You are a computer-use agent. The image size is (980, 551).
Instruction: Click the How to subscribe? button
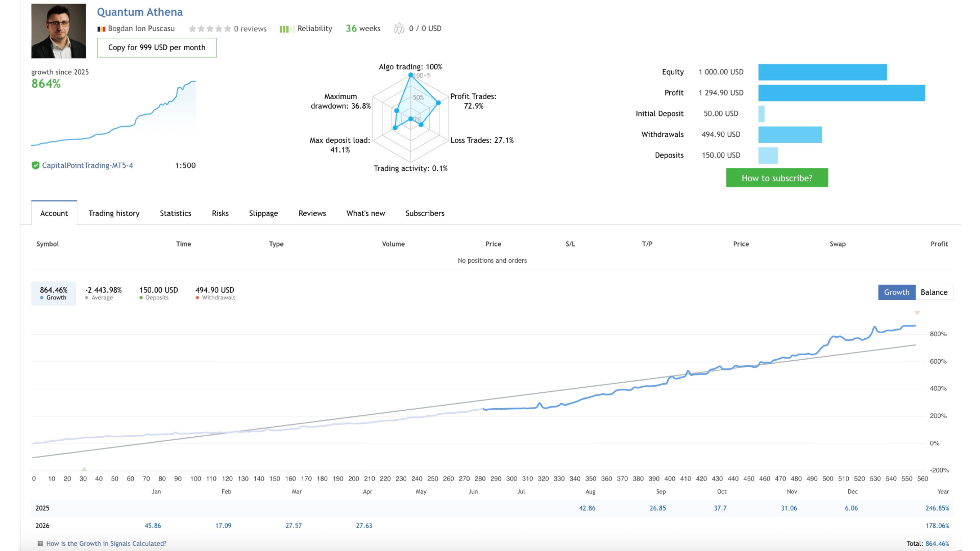pos(776,178)
